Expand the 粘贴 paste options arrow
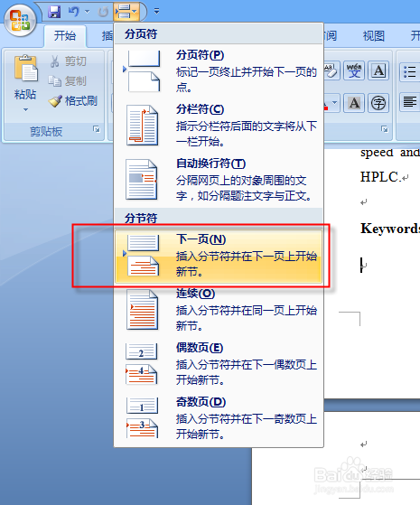 [25, 109]
